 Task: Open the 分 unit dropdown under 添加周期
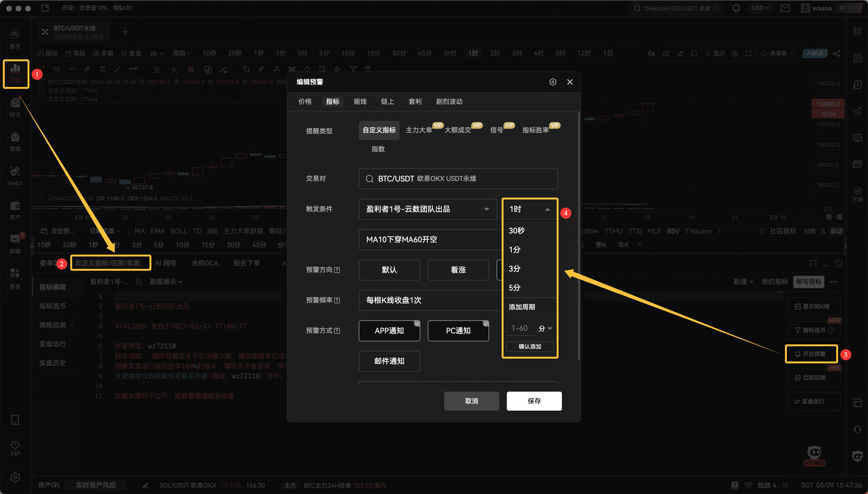click(545, 328)
